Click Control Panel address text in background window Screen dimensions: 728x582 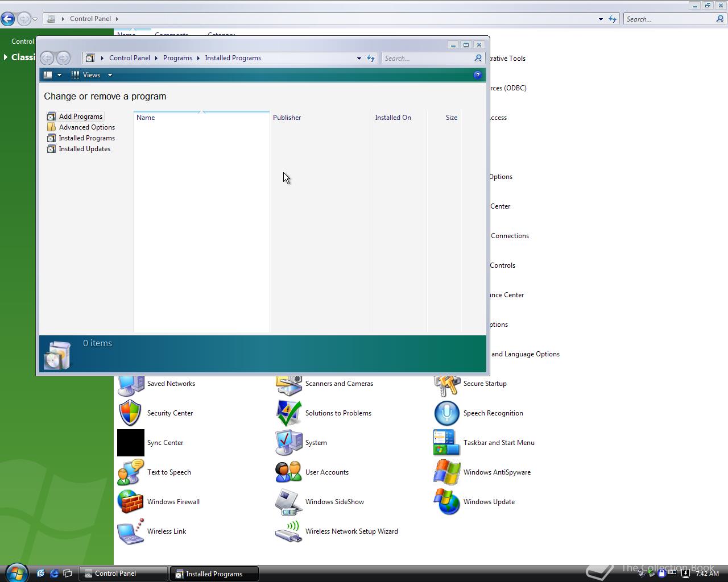(x=90, y=19)
